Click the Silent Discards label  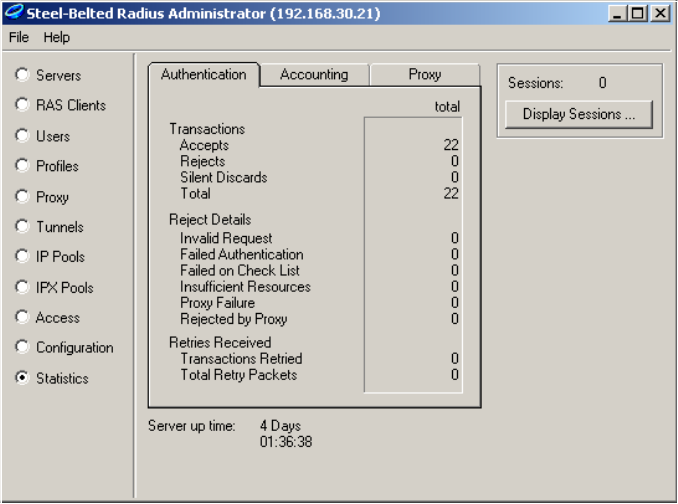[224, 177]
